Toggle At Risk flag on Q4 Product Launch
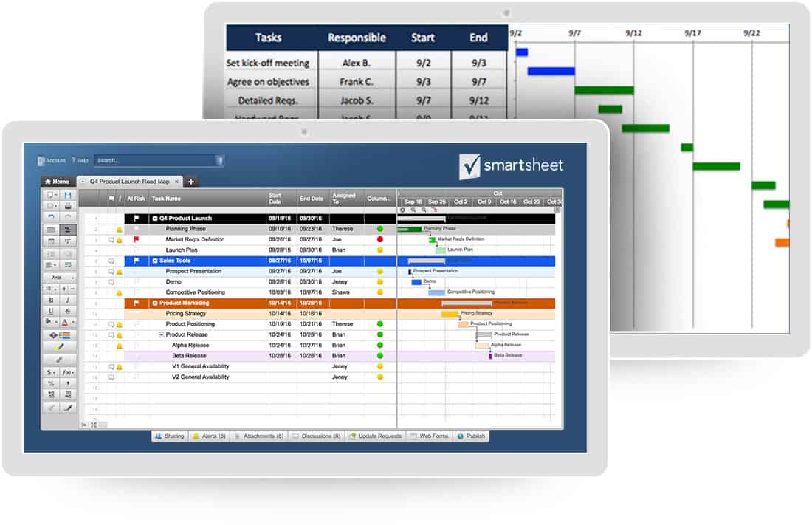Screen dimensions: 812x525 [137, 218]
